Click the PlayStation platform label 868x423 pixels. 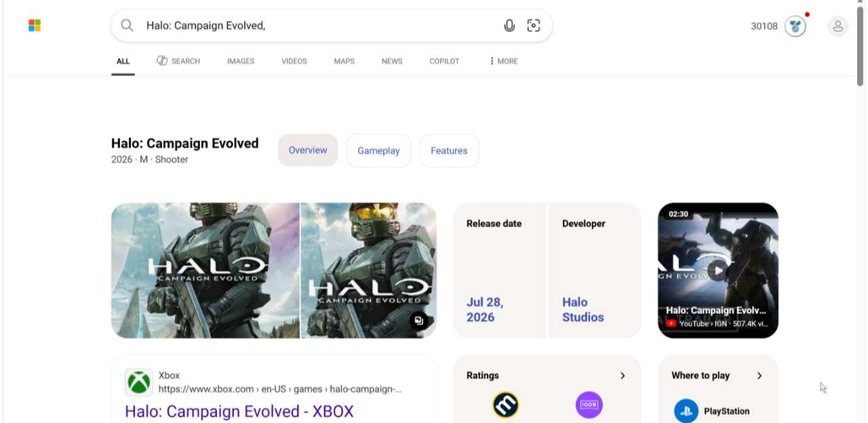[x=727, y=411]
